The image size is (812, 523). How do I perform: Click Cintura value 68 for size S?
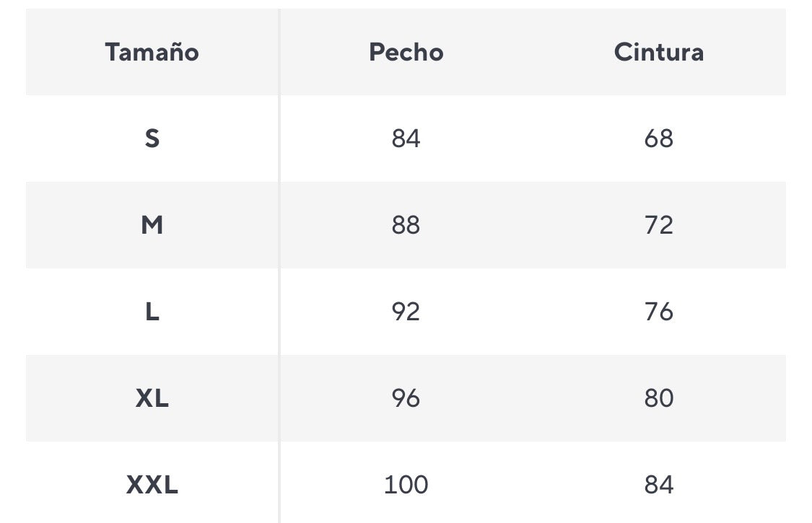(658, 138)
